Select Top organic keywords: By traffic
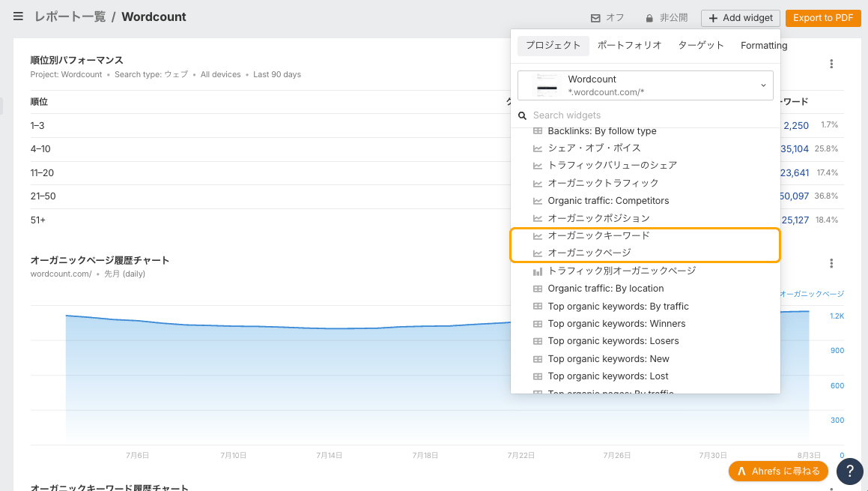The image size is (868, 491). [x=618, y=307]
